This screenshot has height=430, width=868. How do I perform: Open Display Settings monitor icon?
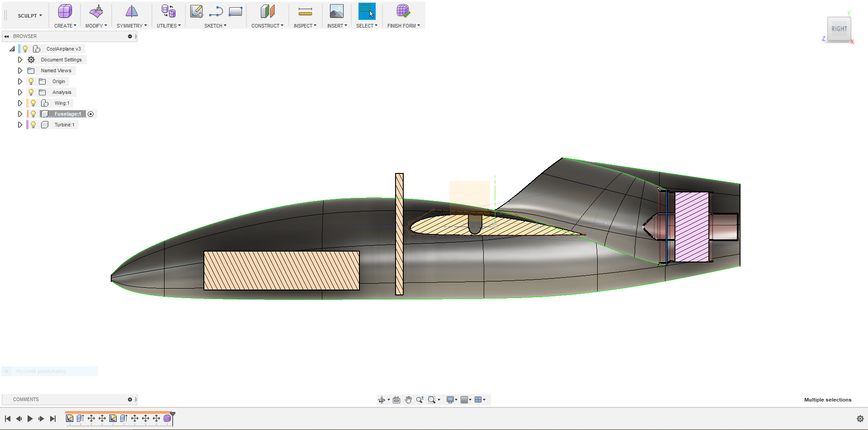click(450, 400)
